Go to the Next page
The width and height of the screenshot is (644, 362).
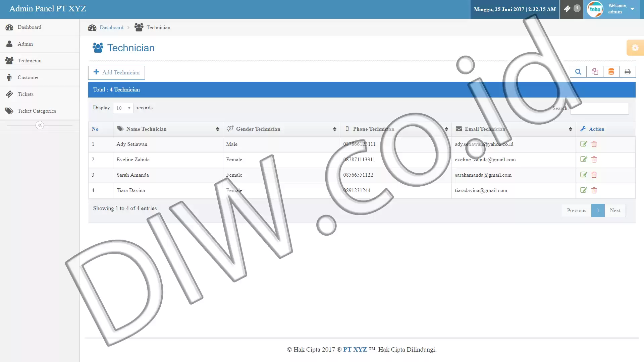pyautogui.click(x=615, y=210)
